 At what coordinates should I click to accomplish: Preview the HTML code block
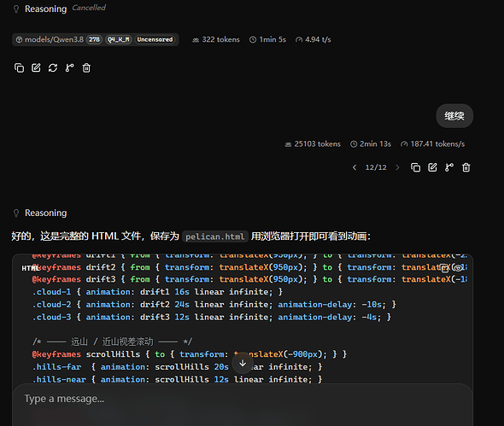pyautogui.click(x=459, y=268)
